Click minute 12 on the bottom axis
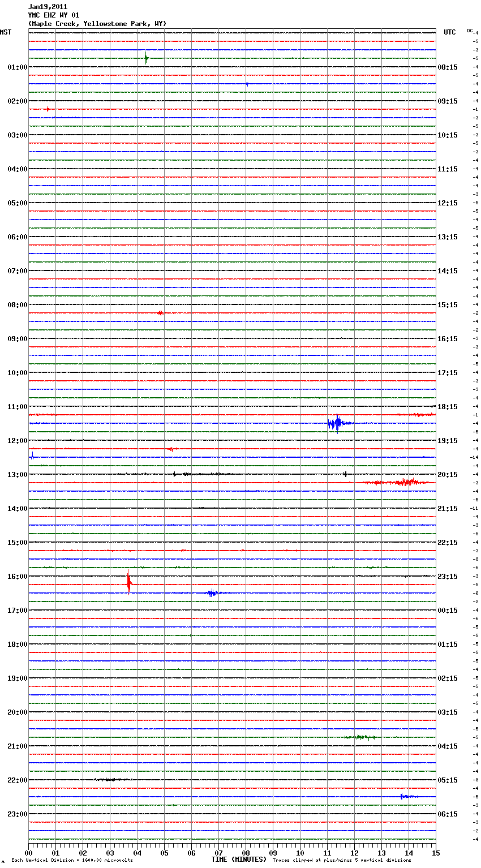 354,853
